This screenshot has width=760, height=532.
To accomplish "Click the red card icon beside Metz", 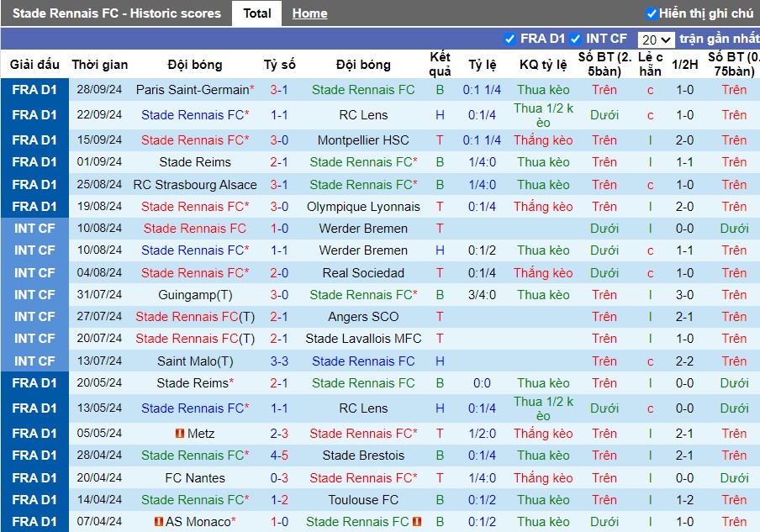I will [180, 433].
